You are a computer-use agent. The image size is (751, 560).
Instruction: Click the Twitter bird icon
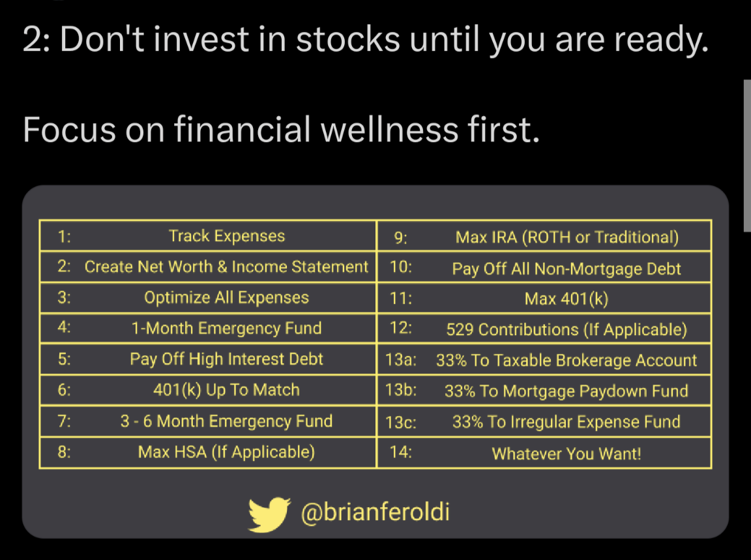pyautogui.click(x=269, y=514)
